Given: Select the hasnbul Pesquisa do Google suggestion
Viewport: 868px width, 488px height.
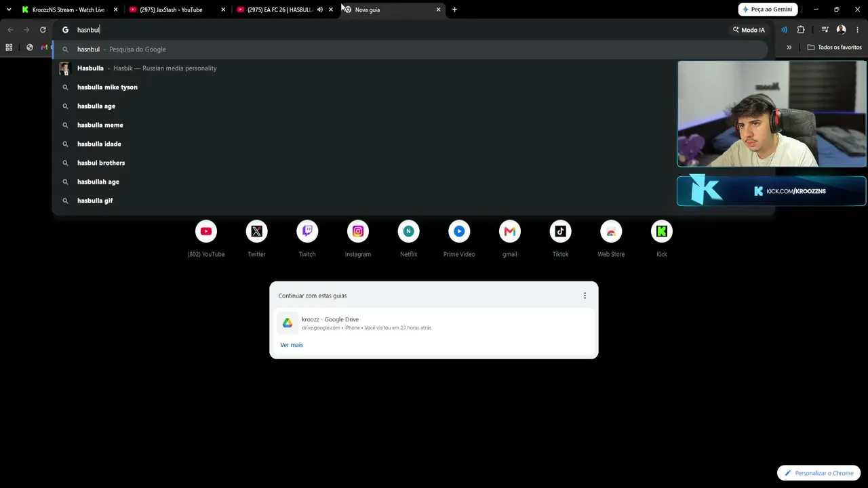Looking at the screenshot, I should point(410,49).
